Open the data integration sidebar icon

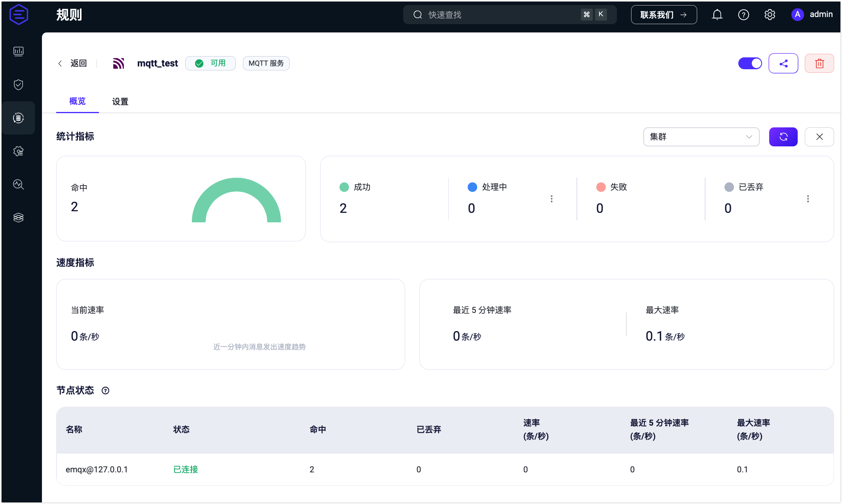click(x=19, y=118)
